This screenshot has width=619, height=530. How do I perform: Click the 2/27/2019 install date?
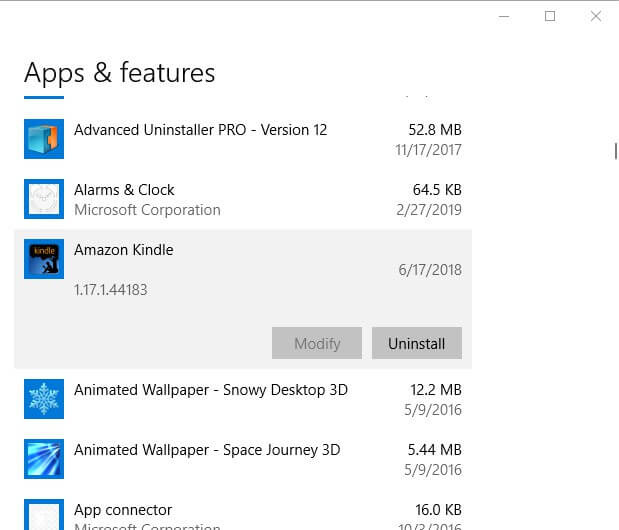coord(429,210)
